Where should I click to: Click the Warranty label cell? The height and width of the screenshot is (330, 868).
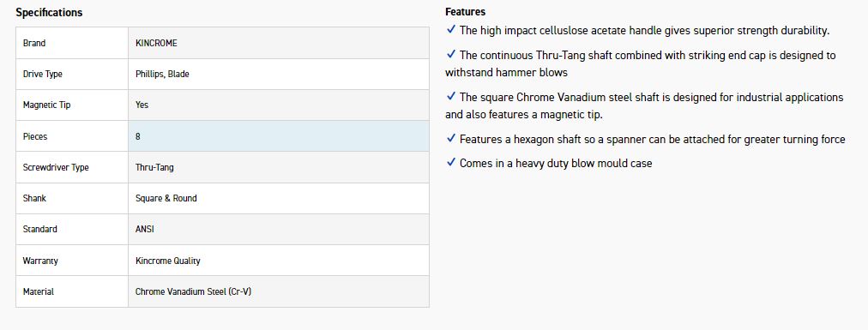(x=72, y=261)
